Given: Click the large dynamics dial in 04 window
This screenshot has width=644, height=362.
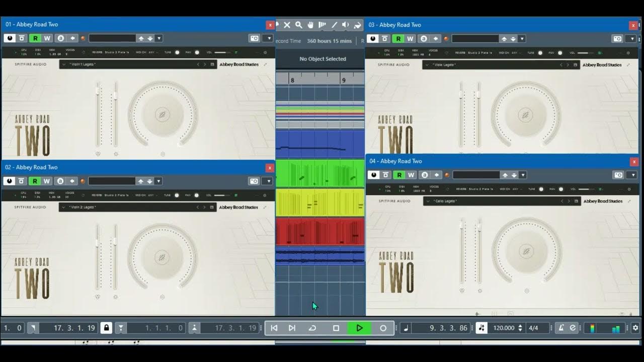Looking at the screenshot, I should click(526, 251).
